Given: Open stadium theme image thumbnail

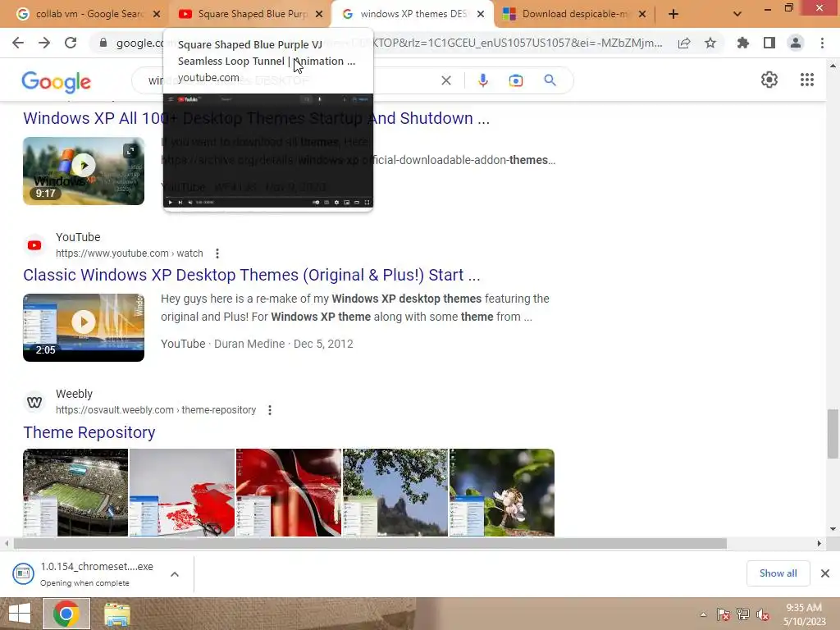Looking at the screenshot, I should [75, 492].
